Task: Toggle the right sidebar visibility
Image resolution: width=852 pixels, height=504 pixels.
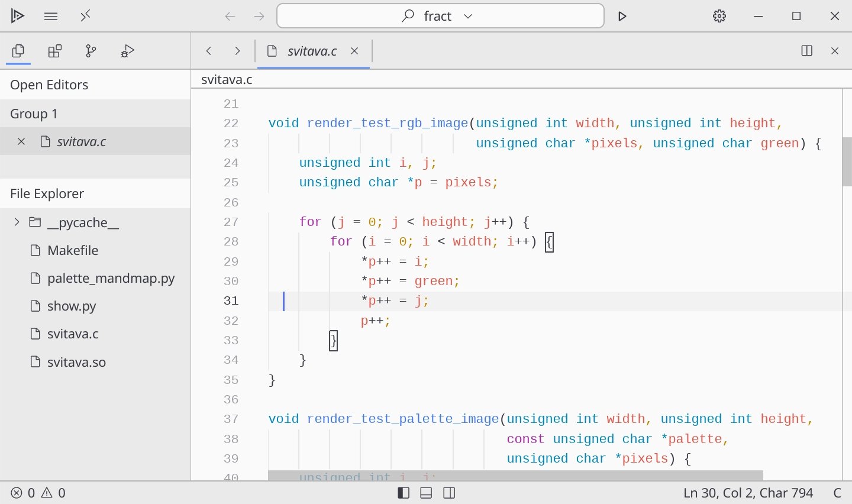Action: 449,493
